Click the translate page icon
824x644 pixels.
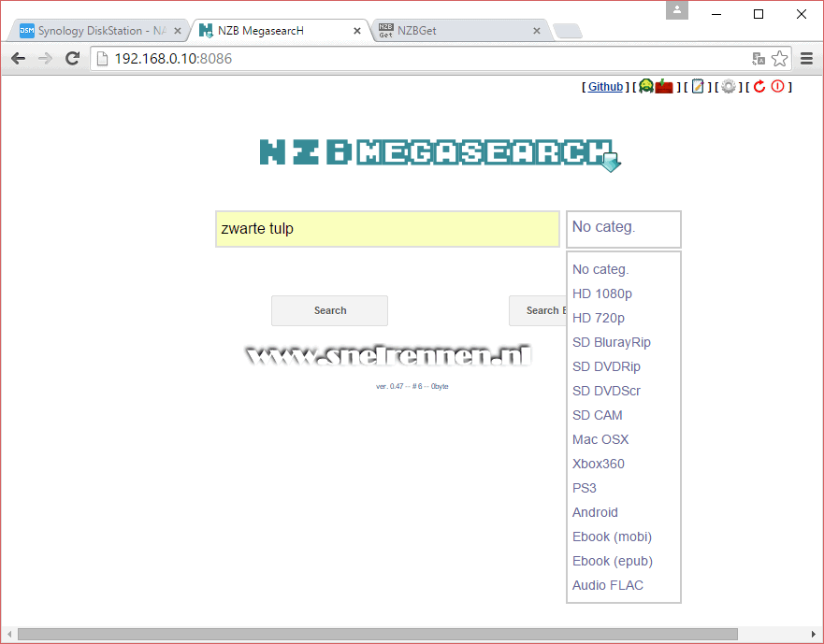click(759, 59)
